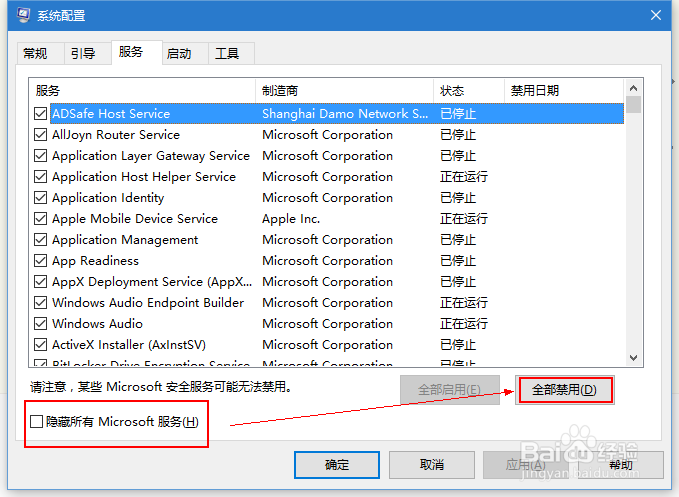
Task: Click Microsoft Corporation cell in App Readiness row
Action: tap(327, 261)
